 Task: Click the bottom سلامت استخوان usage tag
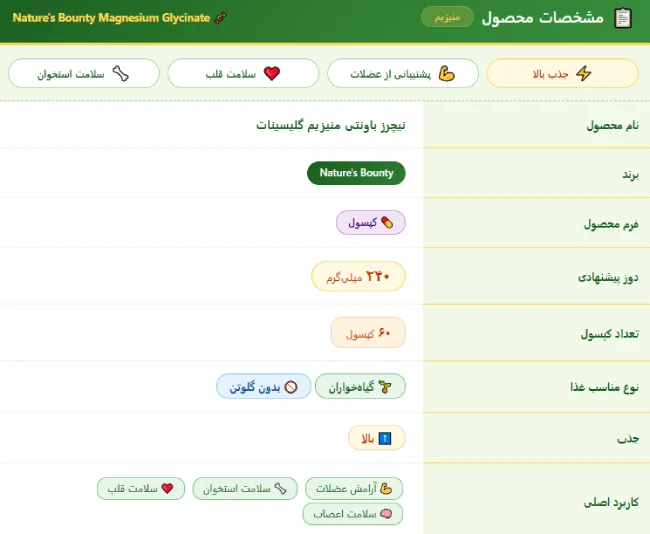tap(245, 489)
